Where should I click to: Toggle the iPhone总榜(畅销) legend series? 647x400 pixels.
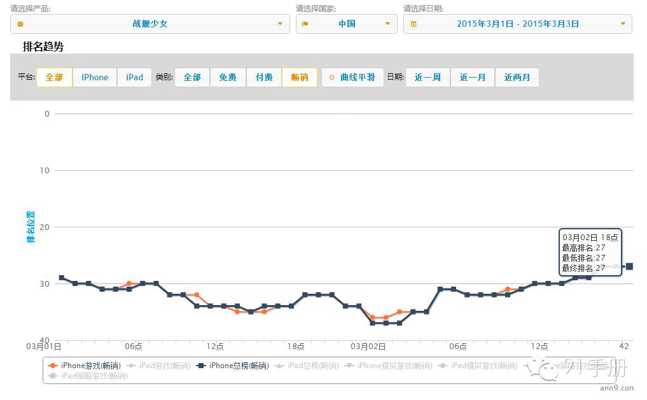tap(233, 365)
